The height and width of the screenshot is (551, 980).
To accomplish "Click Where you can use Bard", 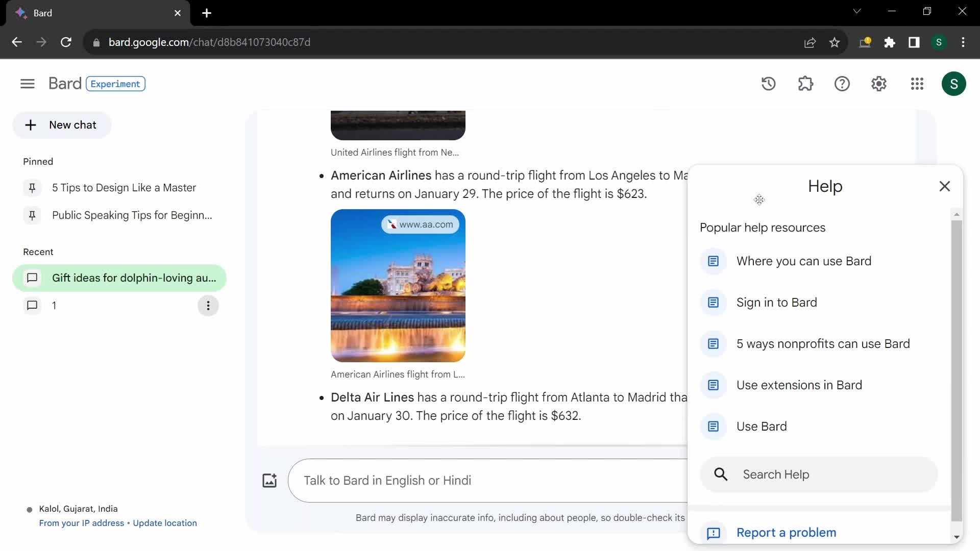I will click(x=804, y=261).
